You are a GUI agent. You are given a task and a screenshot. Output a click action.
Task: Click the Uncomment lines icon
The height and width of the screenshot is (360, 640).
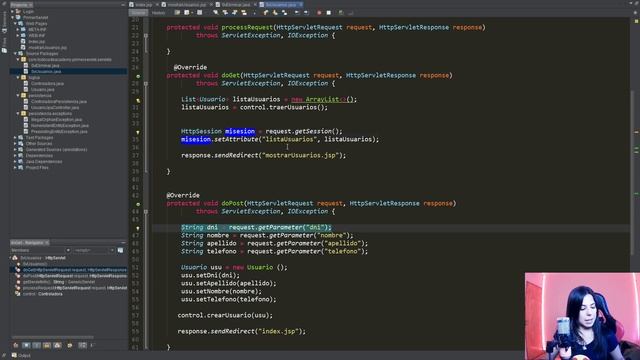[351, 13]
